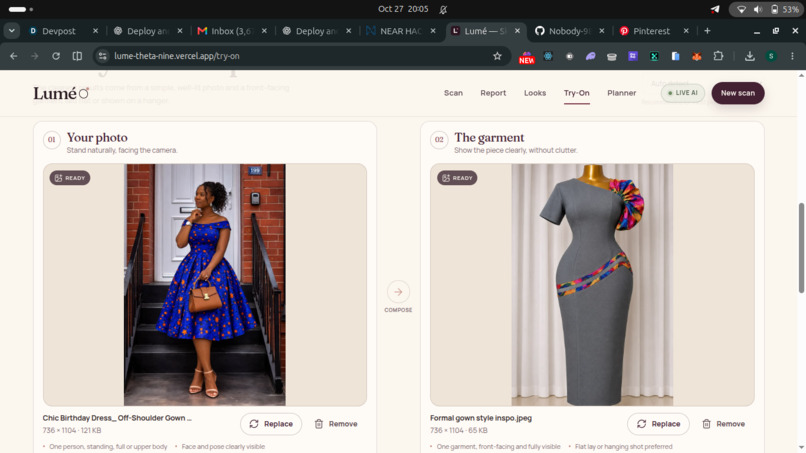Click the Lumé logo
This screenshot has height=453, width=806.
pos(61,93)
